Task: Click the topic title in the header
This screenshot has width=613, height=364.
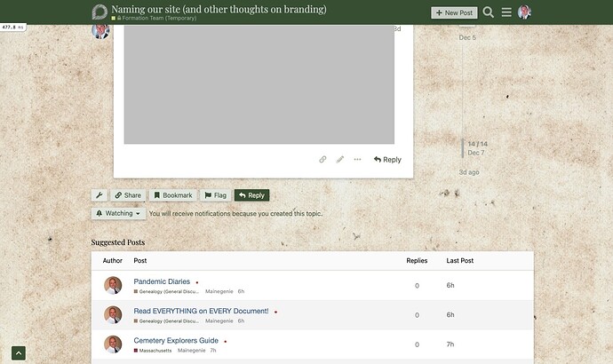Action: [x=219, y=9]
